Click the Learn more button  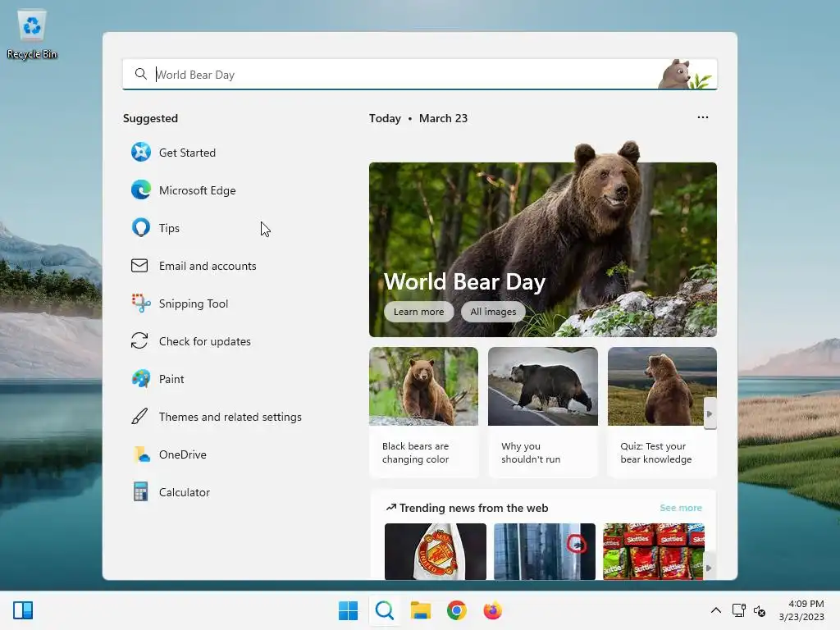418,312
